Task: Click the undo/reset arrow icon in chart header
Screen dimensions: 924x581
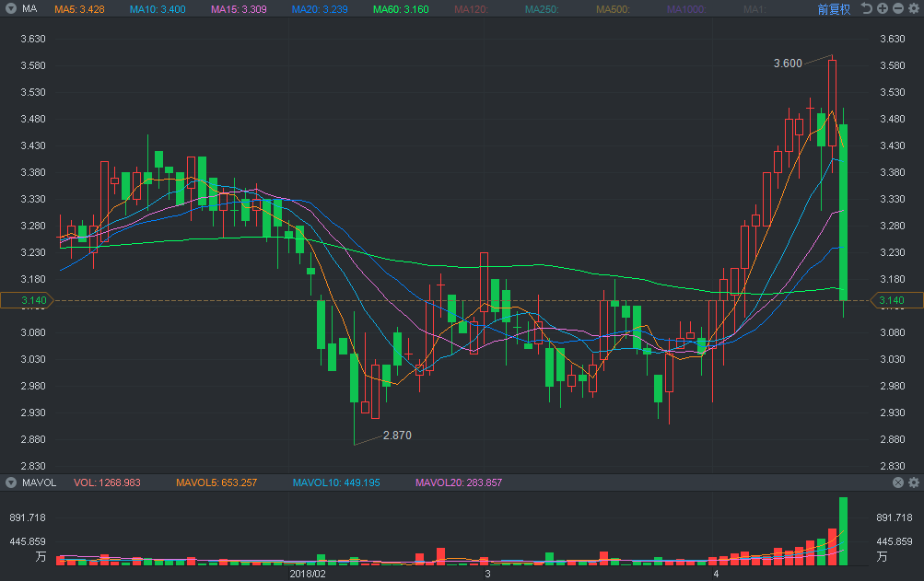Action: click(867, 8)
